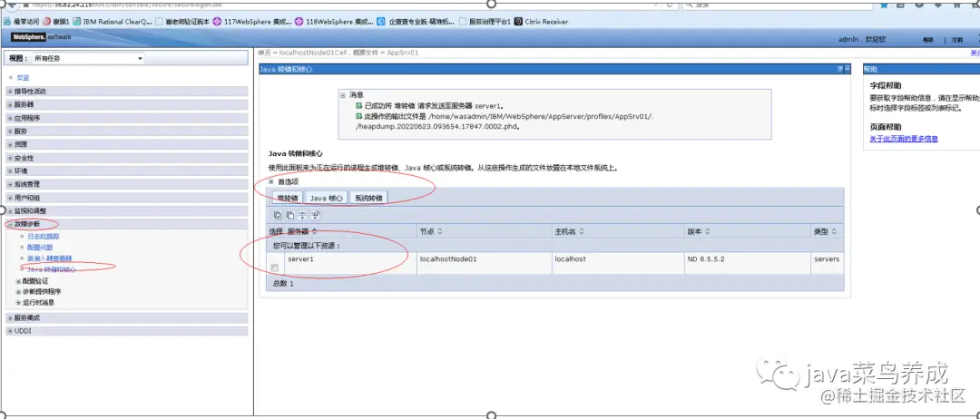This screenshot has height=419, width=980.
Task: Click the 注销 link in header
Action: pos(957,39)
